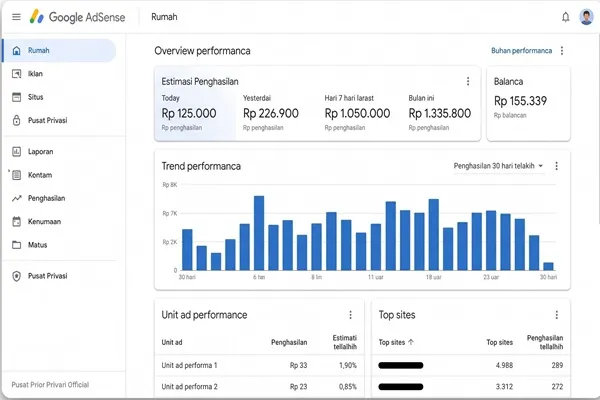Go to Situs in the sidebar
This screenshot has width=600, height=400.
click(x=36, y=97)
